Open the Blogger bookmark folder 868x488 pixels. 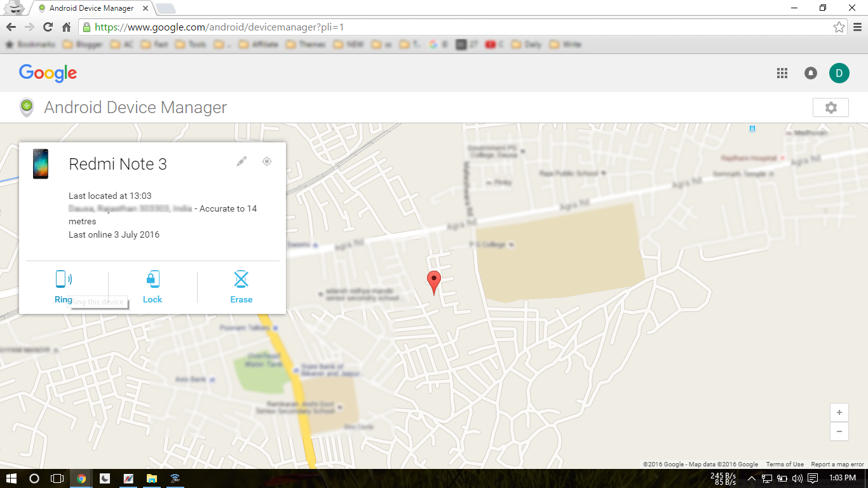point(84,44)
